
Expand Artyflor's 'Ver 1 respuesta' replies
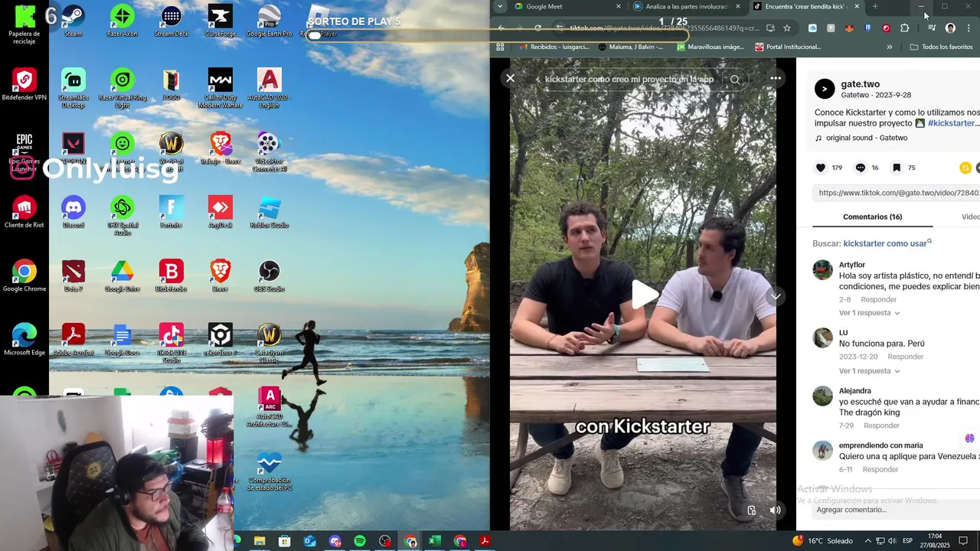pyautogui.click(x=869, y=313)
